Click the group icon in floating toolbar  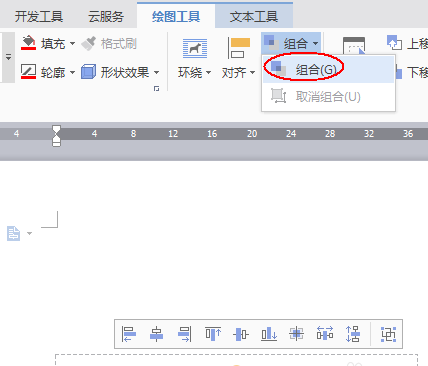388,334
